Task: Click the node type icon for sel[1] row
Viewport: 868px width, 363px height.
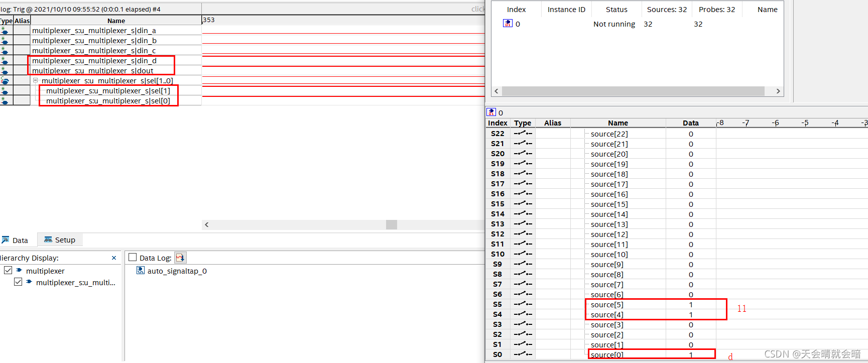Action: (5, 91)
